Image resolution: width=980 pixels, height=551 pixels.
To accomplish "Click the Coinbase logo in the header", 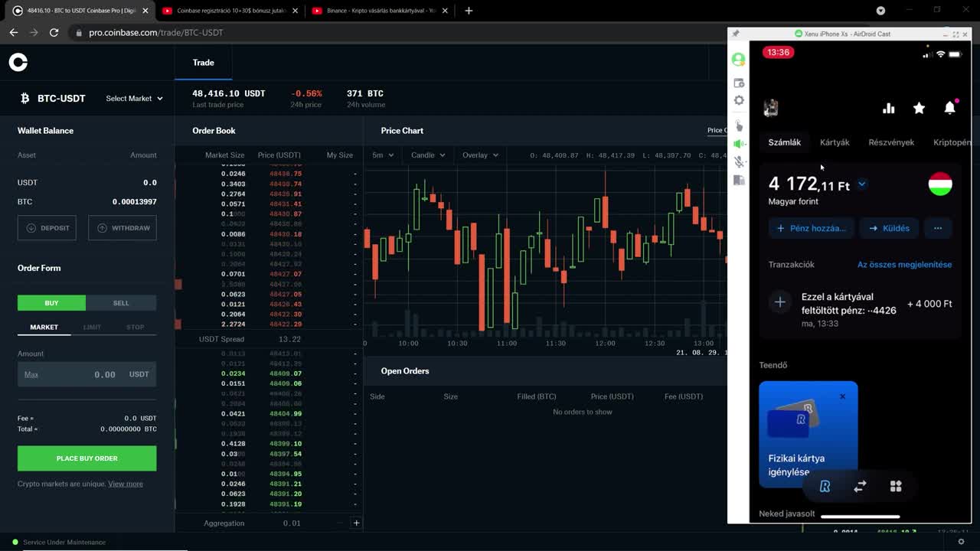I will 18,63.
